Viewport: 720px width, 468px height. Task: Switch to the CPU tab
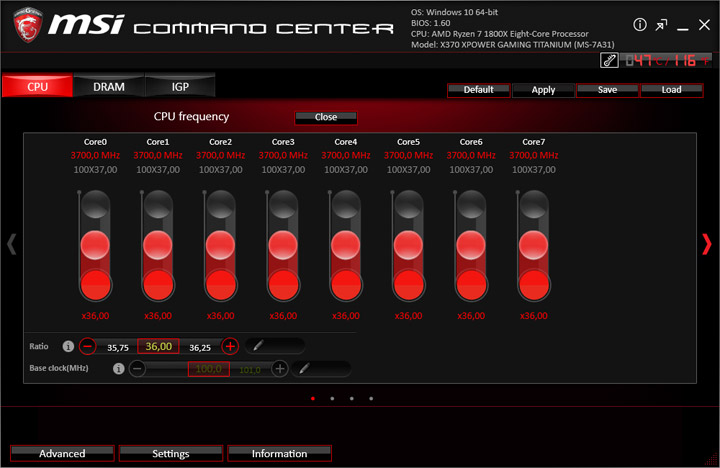click(37, 86)
